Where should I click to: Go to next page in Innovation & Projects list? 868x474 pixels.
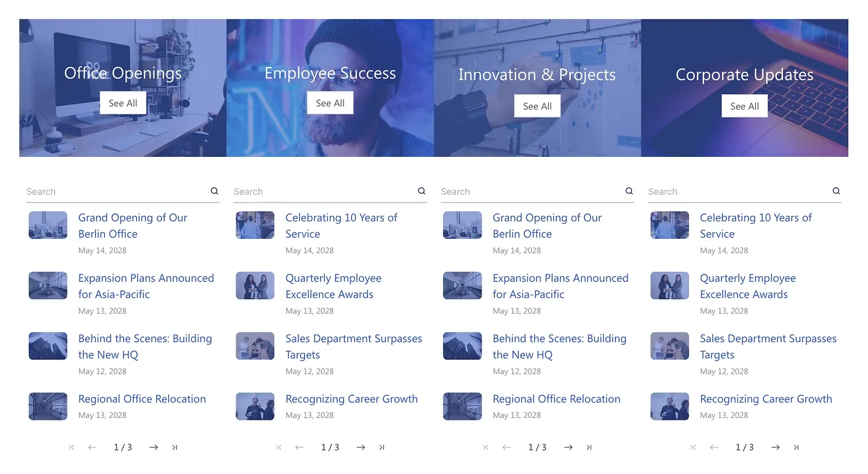pyautogui.click(x=568, y=447)
